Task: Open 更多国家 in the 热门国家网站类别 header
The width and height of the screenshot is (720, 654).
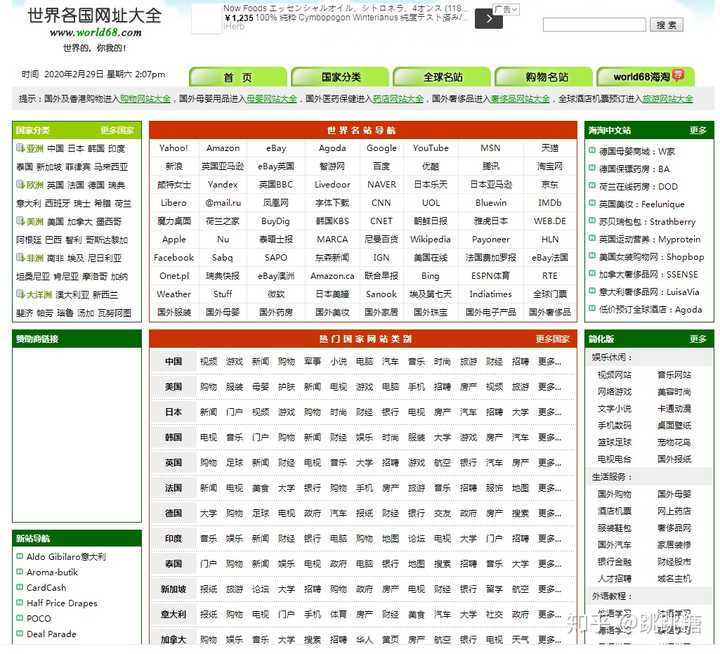Action: 552,339
